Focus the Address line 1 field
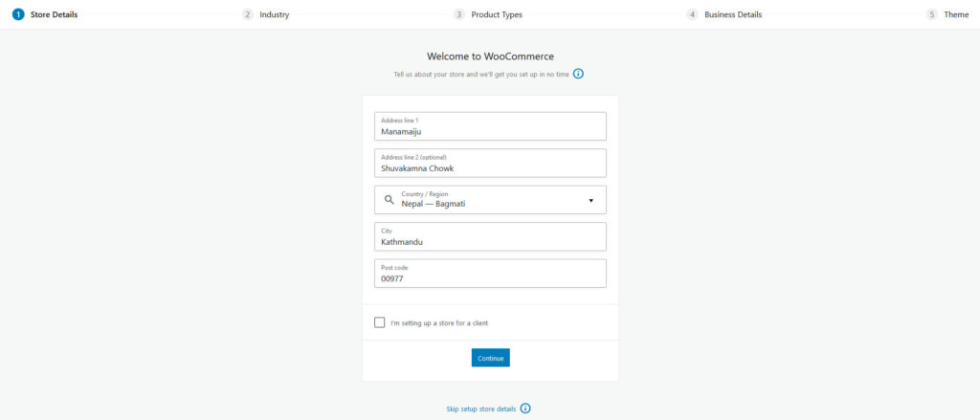The image size is (980, 420). [x=490, y=126]
